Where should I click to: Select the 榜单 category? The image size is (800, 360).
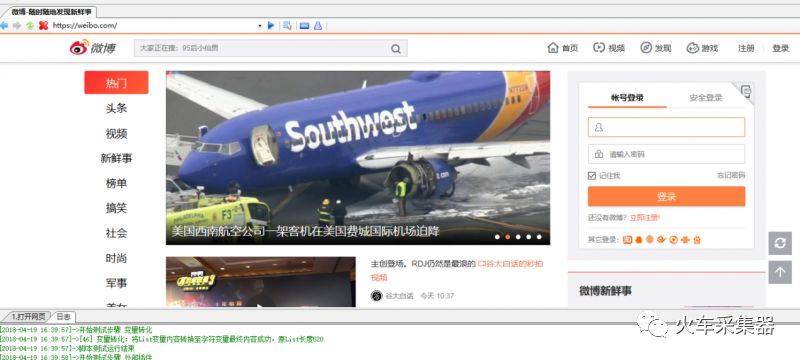(x=116, y=183)
